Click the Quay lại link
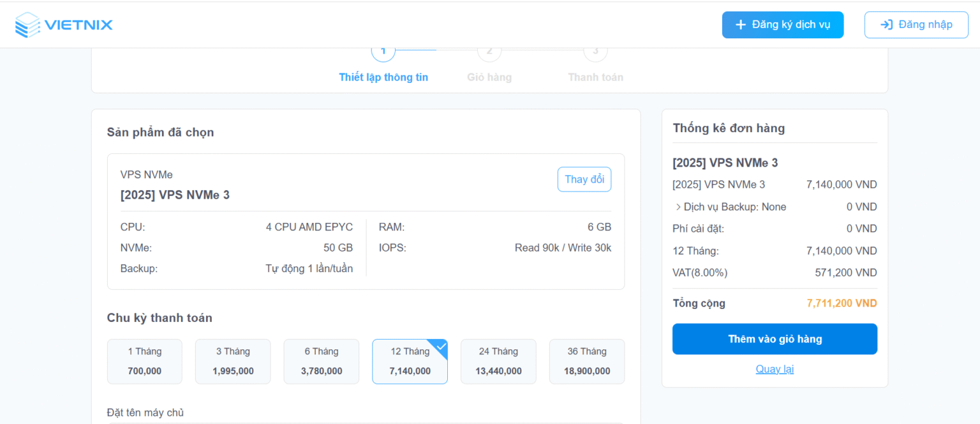This screenshot has height=424, width=980. (x=775, y=369)
